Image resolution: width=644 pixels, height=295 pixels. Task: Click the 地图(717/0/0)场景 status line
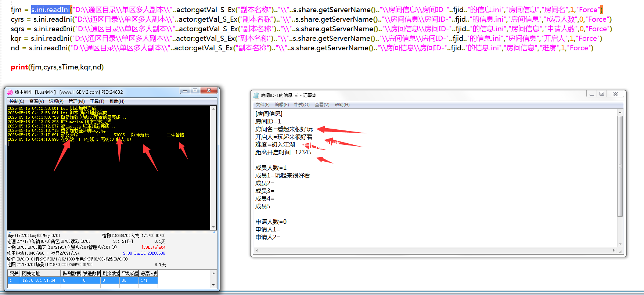click(x=50, y=265)
